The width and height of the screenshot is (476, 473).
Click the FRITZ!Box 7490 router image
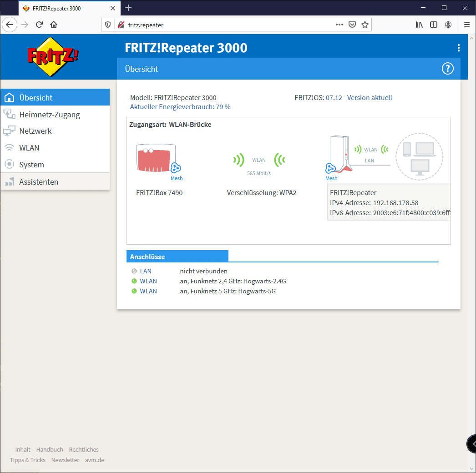pos(156,158)
